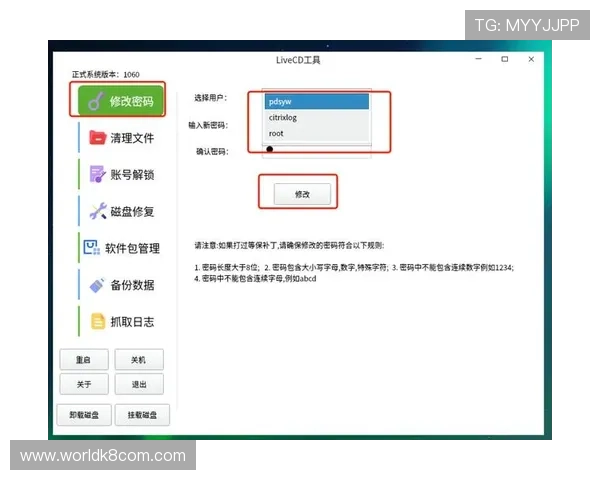Click the yellow file icon for 抓取日志

click(x=98, y=321)
